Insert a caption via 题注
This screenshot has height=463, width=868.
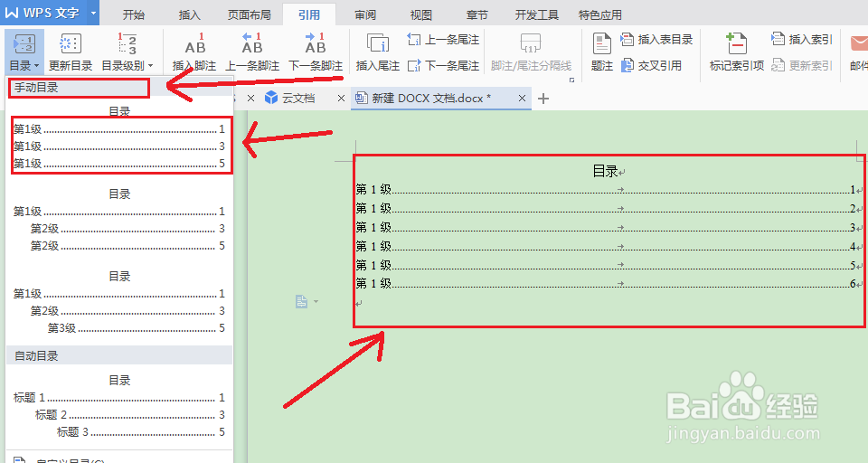coord(602,52)
